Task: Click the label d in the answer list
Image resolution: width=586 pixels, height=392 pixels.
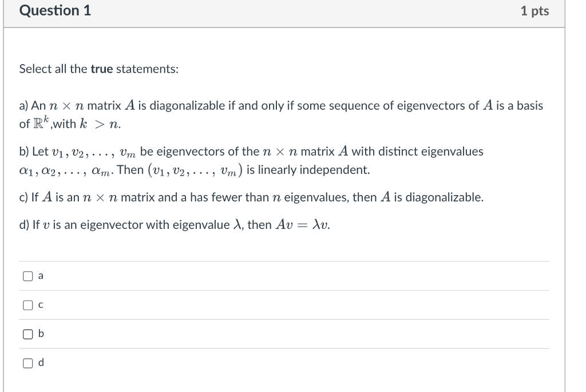Action: point(39,362)
